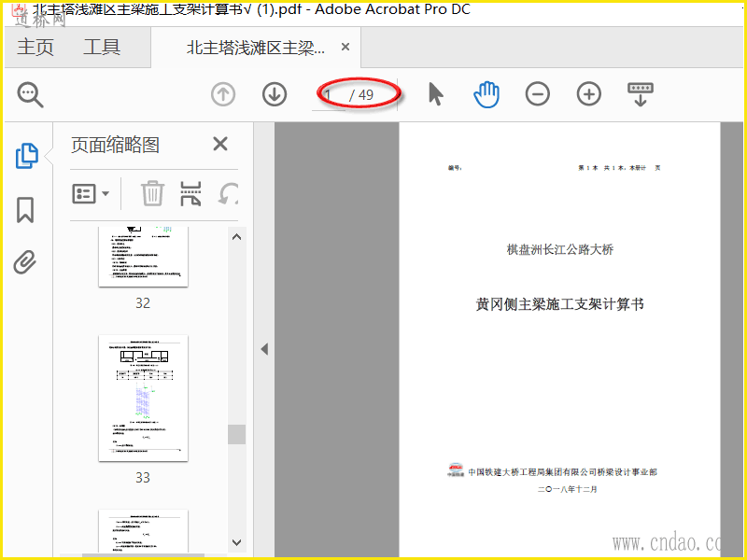Delete selected pages with trash icon
Image resolution: width=747 pixels, height=560 pixels.
[x=152, y=193]
